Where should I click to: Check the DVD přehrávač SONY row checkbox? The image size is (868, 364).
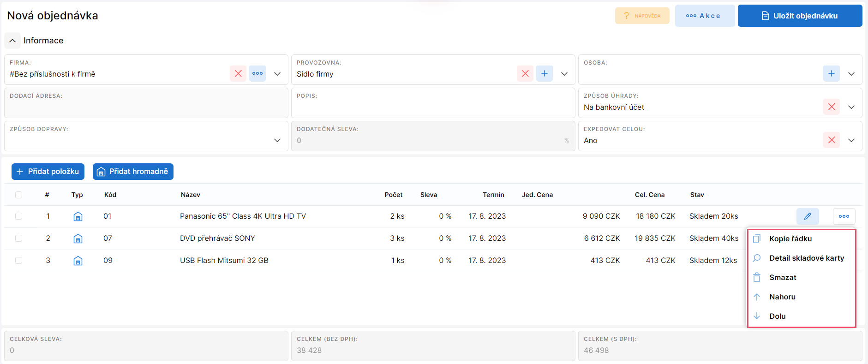(18, 238)
